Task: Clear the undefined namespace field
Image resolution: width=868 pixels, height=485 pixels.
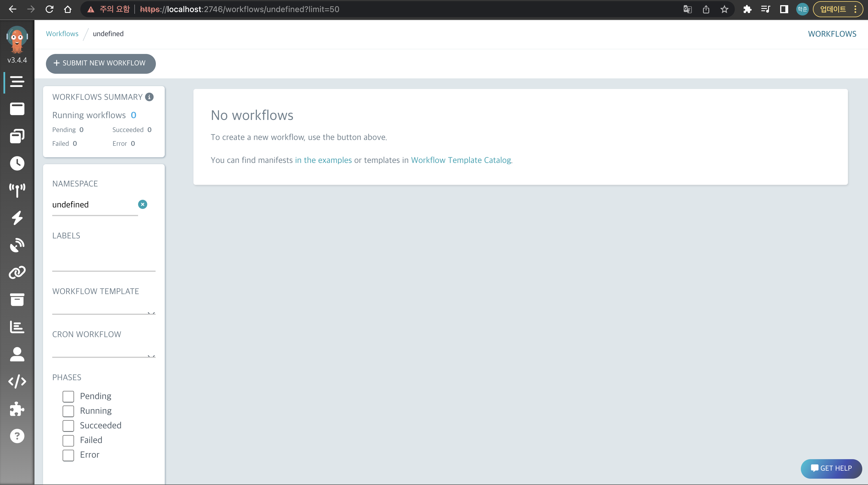Action: [x=143, y=204]
